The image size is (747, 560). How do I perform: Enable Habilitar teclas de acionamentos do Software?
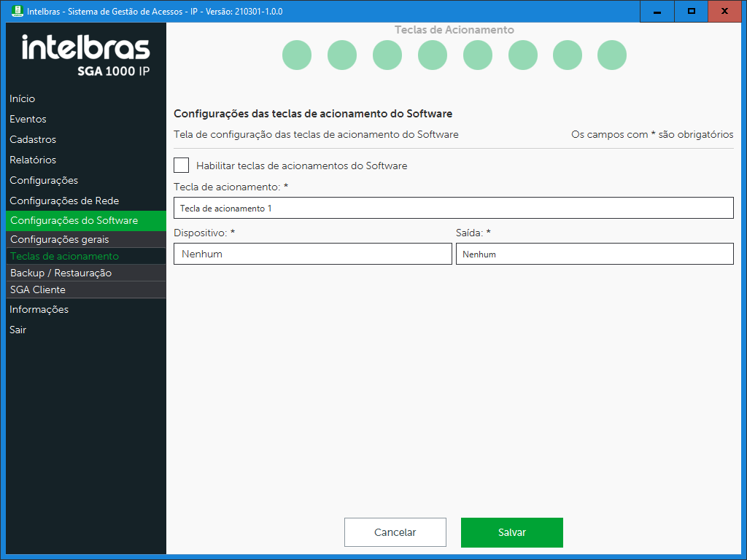click(x=182, y=166)
